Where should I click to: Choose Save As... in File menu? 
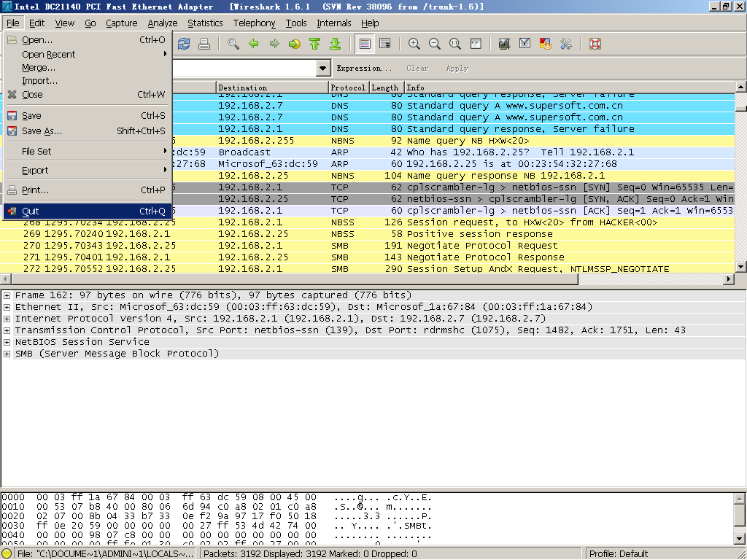click(88, 131)
